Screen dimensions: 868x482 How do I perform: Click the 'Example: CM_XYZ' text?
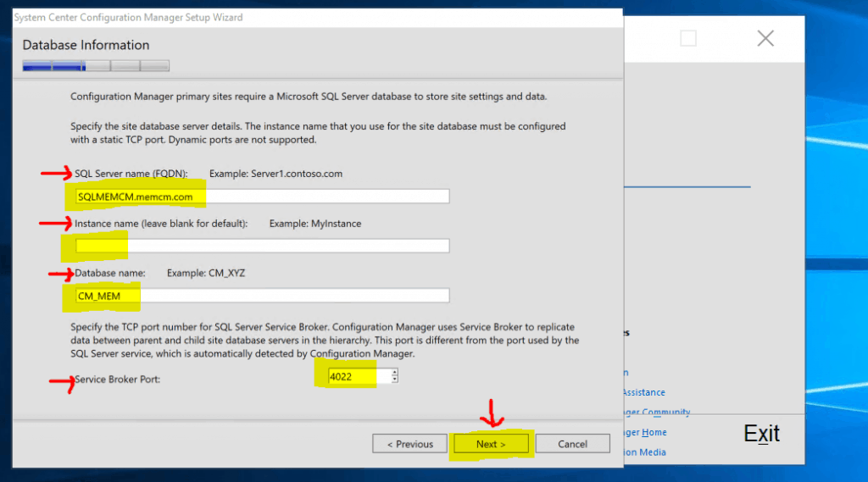click(206, 273)
